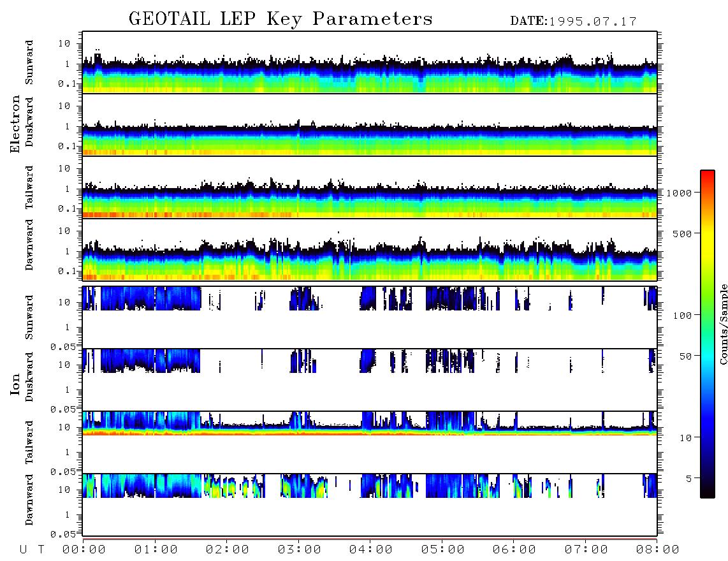Click the vertical "Electron" group label
728x561 pixels.
pos(15,124)
